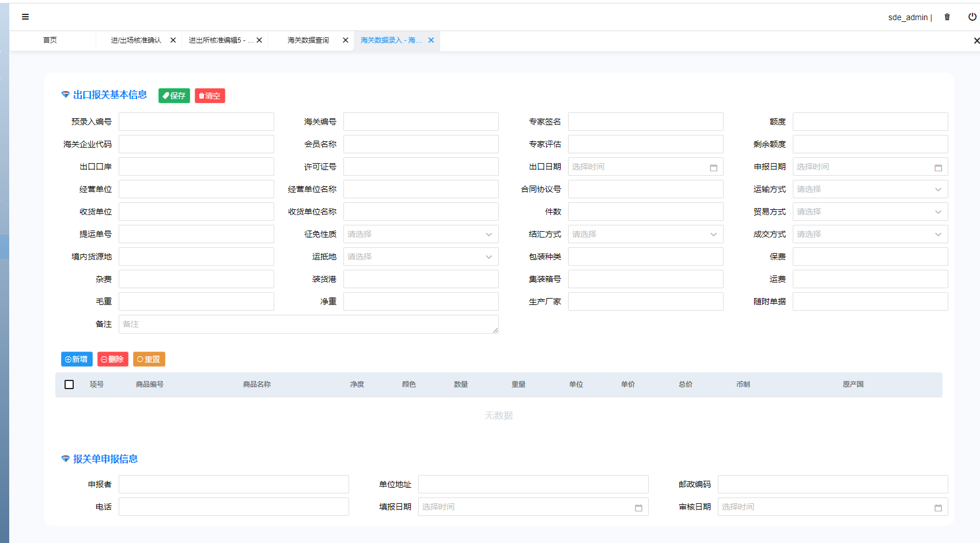The image size is (980, 543).
Task: Focus the 专家签名 input field
Action: [645, 122]
